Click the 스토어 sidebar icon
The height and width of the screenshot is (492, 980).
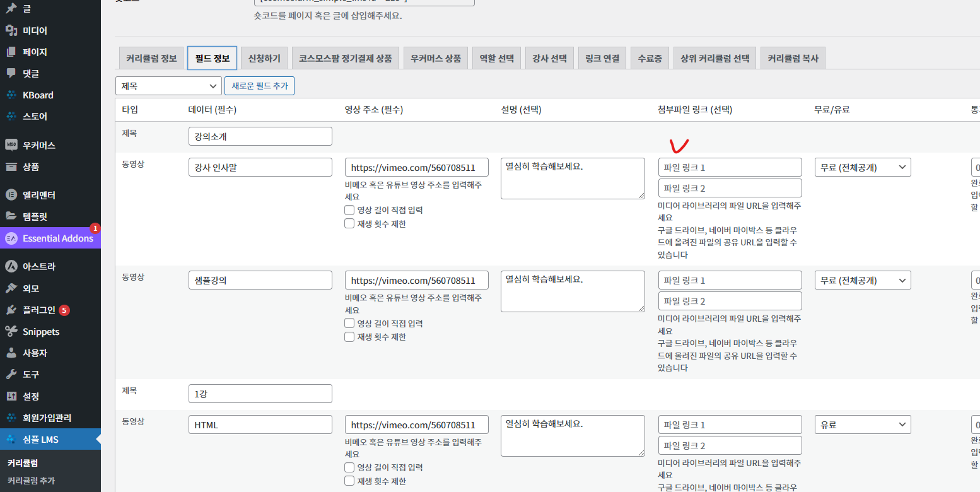[11, 117]
